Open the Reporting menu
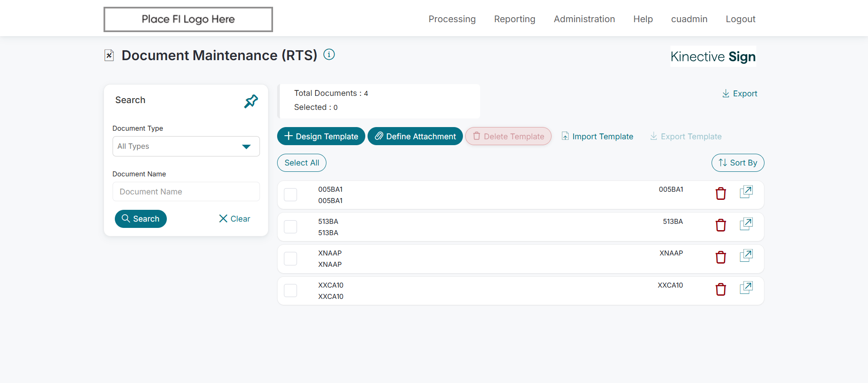 [514, 19]
